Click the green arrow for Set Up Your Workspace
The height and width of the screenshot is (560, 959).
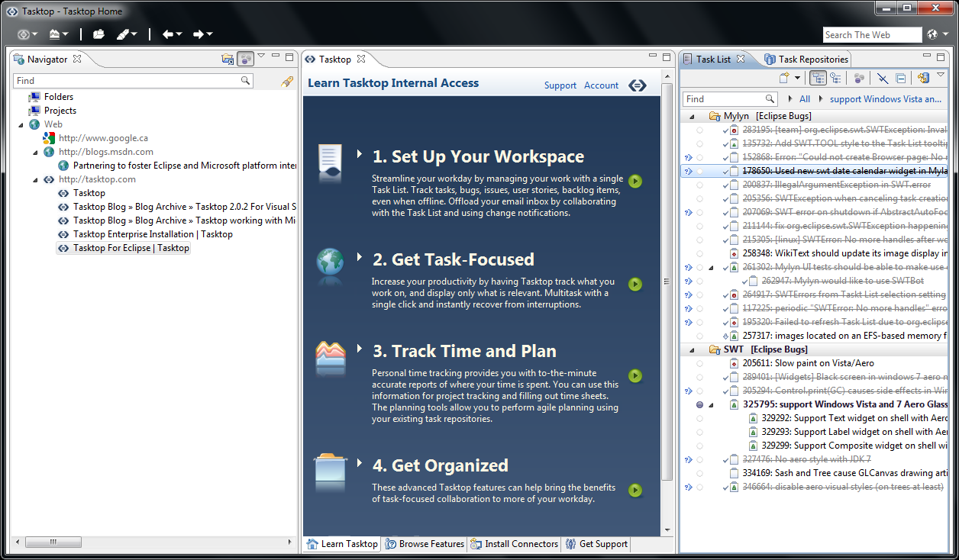click(635, 181)
